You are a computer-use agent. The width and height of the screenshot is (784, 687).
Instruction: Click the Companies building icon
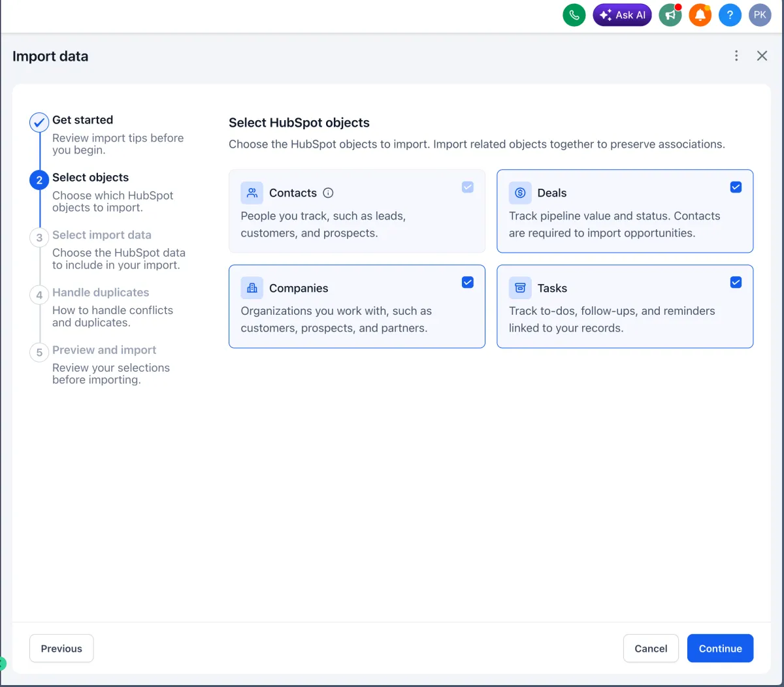(x=252, y=288)
